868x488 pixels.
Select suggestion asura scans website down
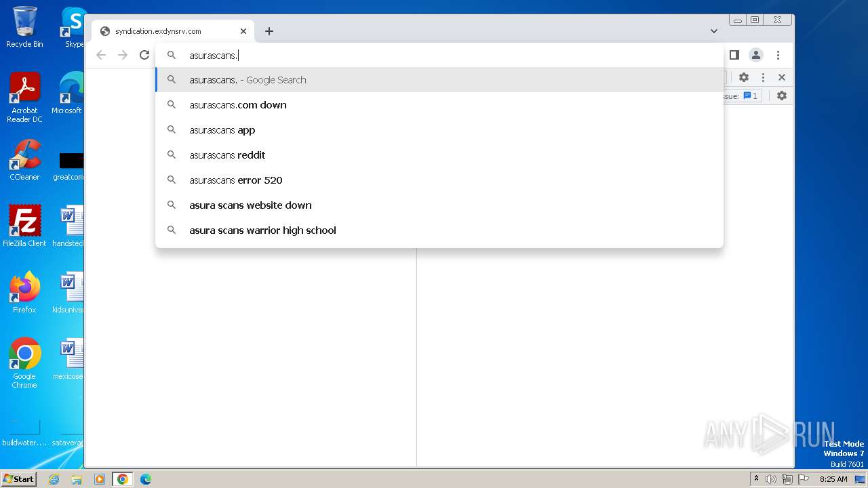coord(439,205)
